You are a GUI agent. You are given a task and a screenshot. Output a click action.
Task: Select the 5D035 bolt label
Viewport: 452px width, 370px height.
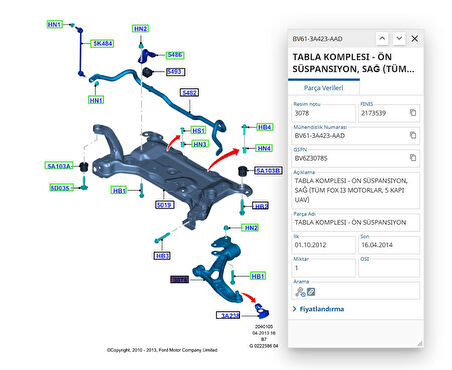pos(61,188)
